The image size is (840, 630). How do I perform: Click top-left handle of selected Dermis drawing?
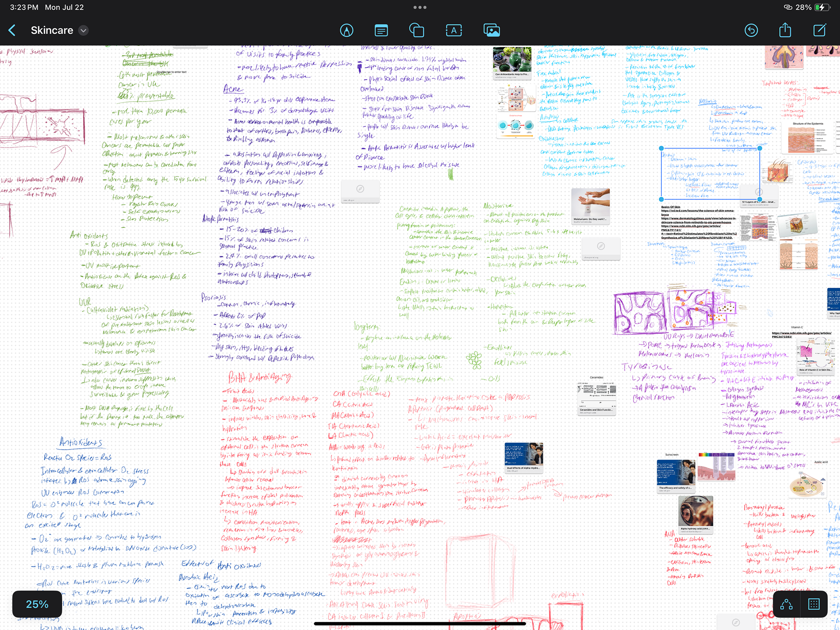point(661,148)
